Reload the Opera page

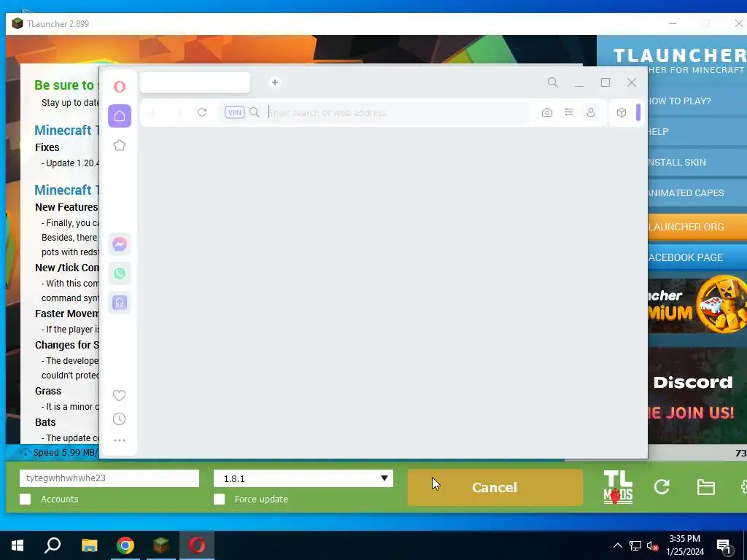point(202,112)
